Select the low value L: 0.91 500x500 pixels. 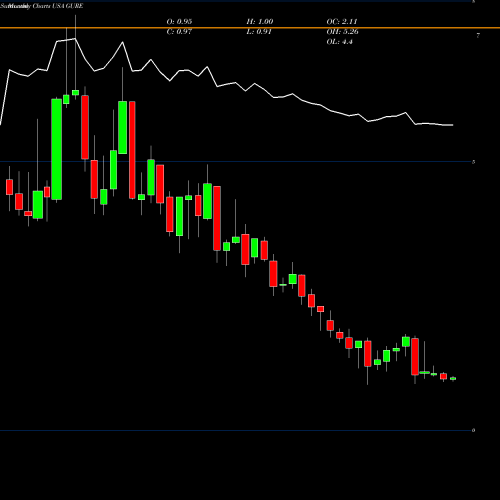point(259,32)
